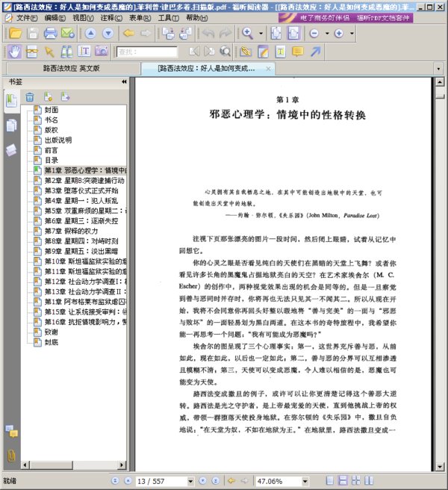Screen dimensions: 448x490
Task: Click the find text input field
Action: [147, 52]
